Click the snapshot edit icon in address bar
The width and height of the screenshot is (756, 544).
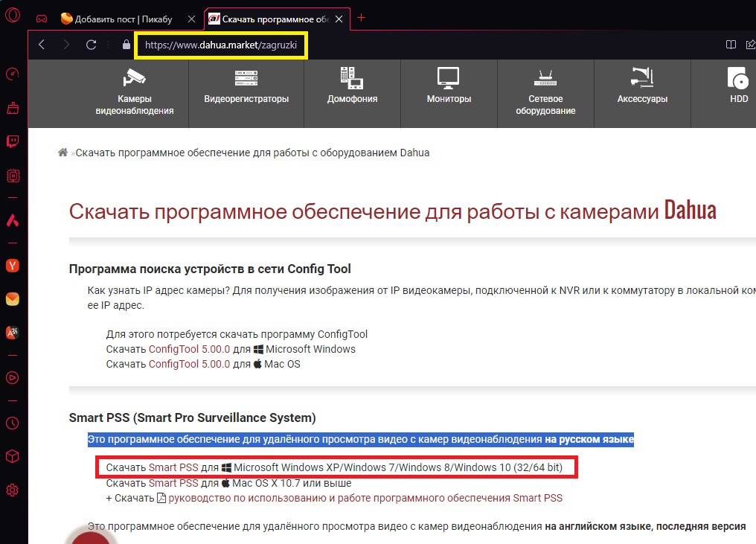(x=751, y=45)
